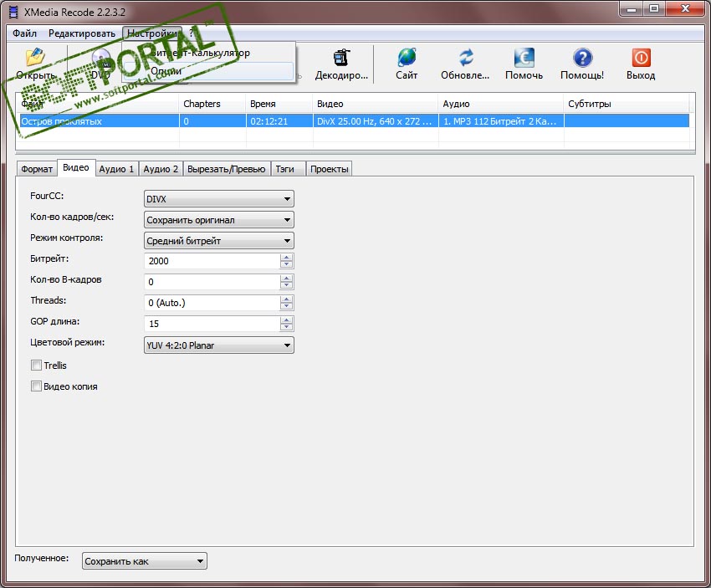The height and width of the screenshot is (588, 711).
Task: Click the Обновле... update arrows icon
Action: [465, 57]
